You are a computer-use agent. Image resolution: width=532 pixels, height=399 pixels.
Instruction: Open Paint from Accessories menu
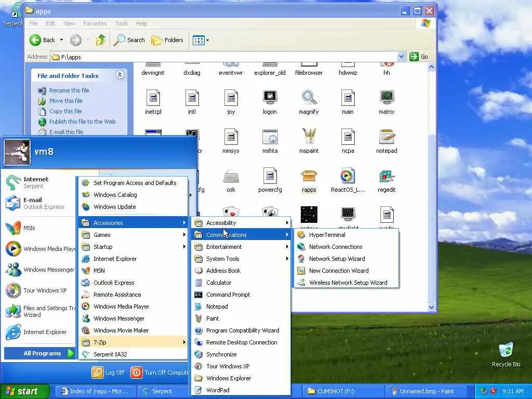tap(241, 318)
